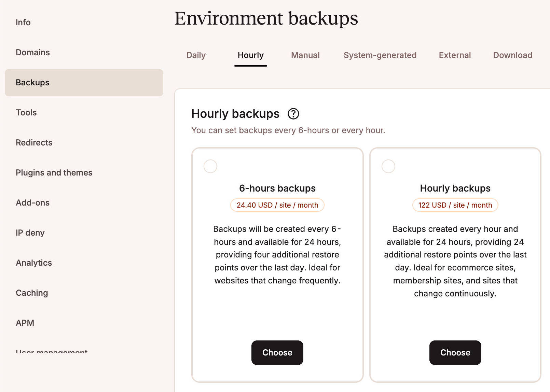This screenshot has width=550, height=392.
Task: Open the Backups section
Action: pos(32,82)
